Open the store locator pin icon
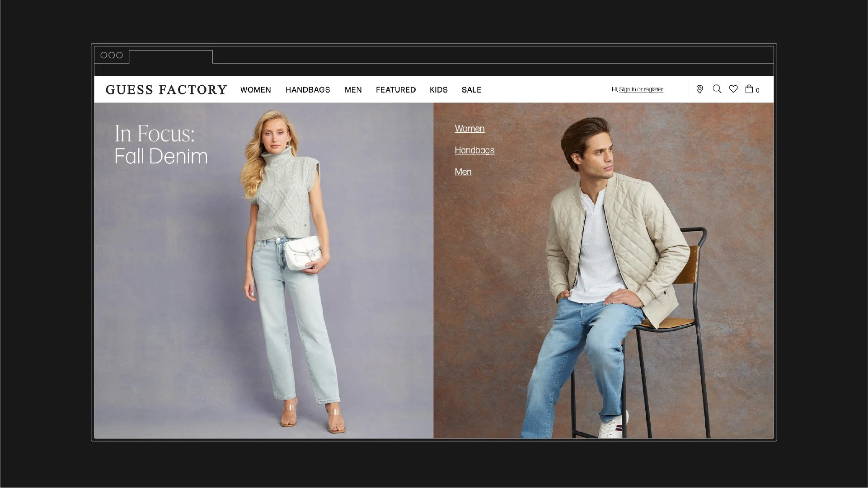The image size is (868, 488). pos(699,89)
